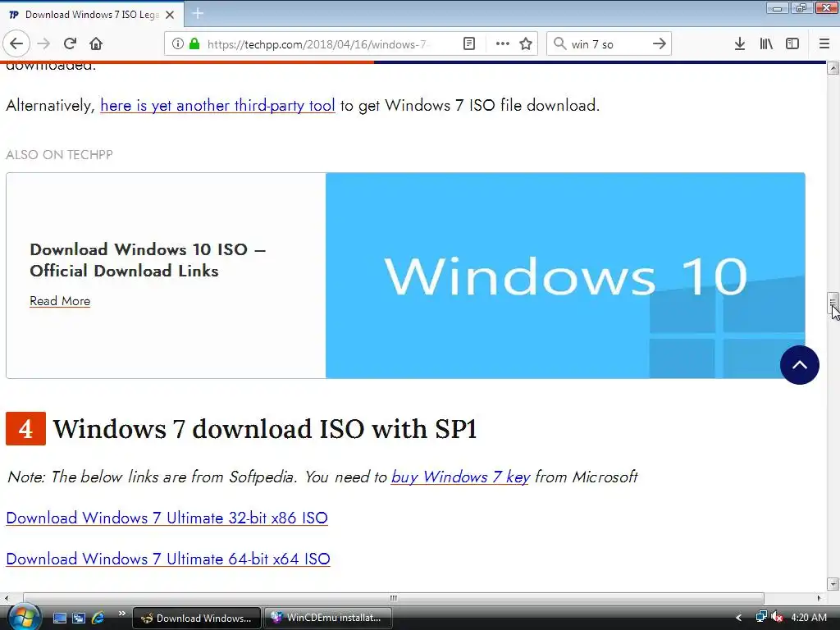
Task: Click the 4:20 AM clock
Action: pyautogui.click(x=809, y=618)
